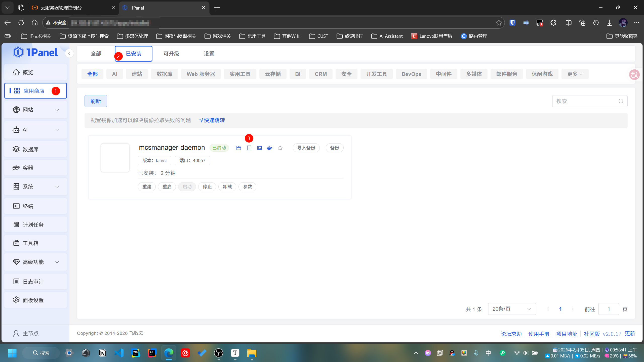This screenshot has width=644, height=362.
Task: Click the 刷新 button
Action: [96, 101]
